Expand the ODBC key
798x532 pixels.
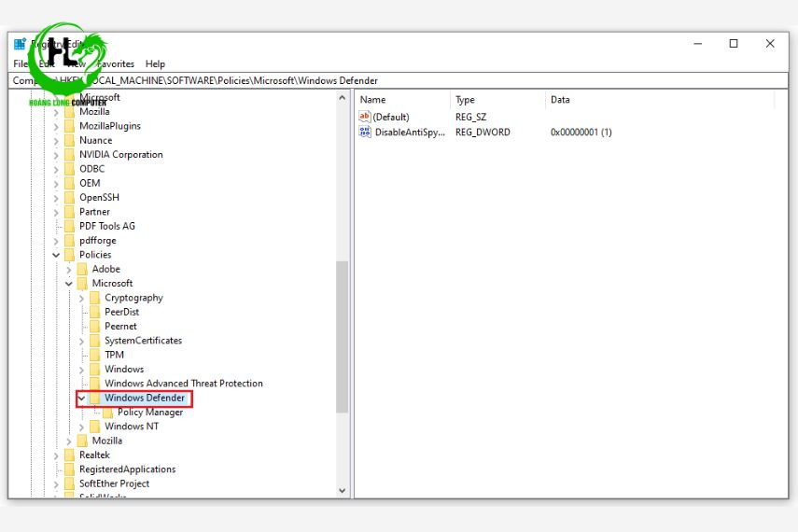click(x=57, y=169)
